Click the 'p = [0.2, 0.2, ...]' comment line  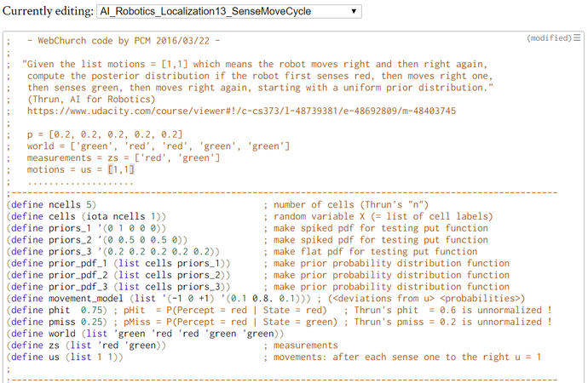tap(105, 134)
